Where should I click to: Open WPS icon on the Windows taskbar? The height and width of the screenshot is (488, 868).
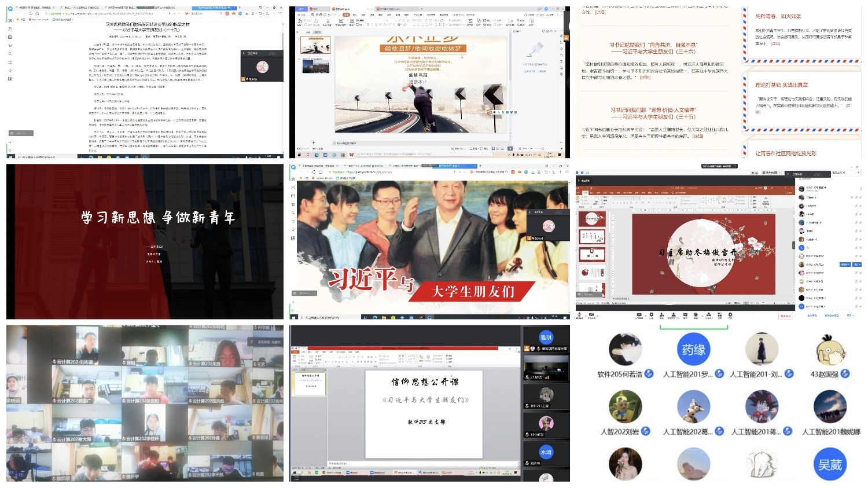[x=351, y=155]
